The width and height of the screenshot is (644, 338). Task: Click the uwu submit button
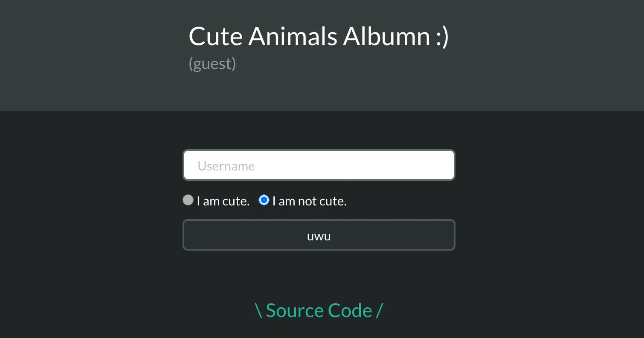click(319, 235)
